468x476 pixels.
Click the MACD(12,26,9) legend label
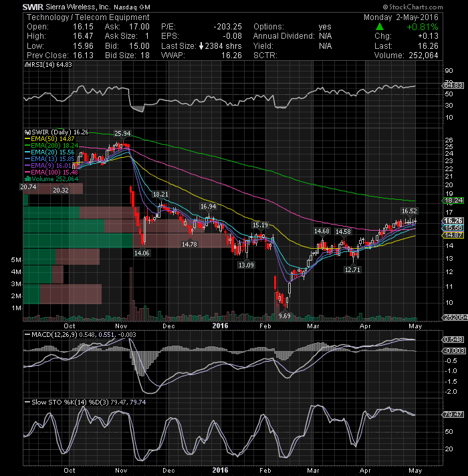(x=55, y=334)
